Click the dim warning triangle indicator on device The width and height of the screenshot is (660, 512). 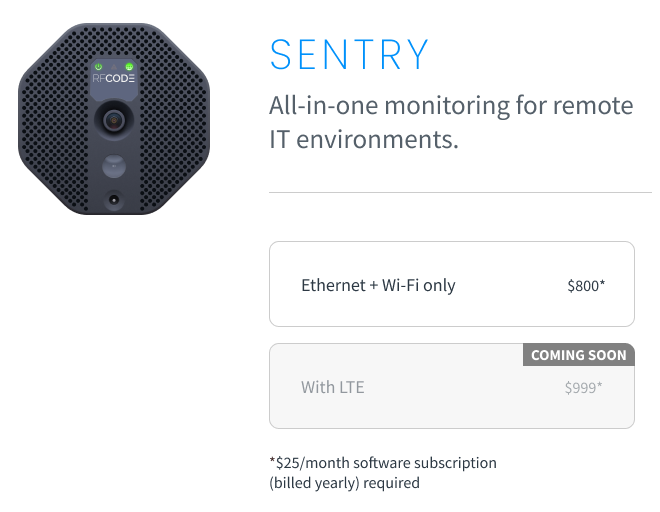coord(114,67)
